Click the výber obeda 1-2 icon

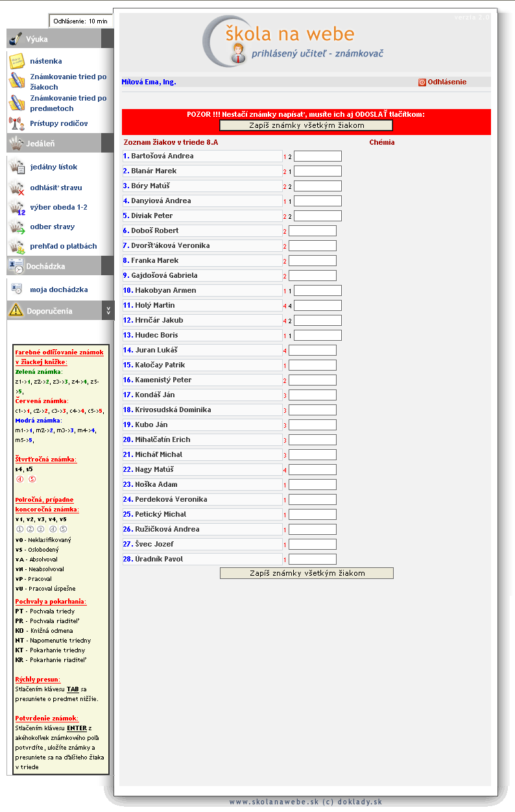(x=17, y=208)
